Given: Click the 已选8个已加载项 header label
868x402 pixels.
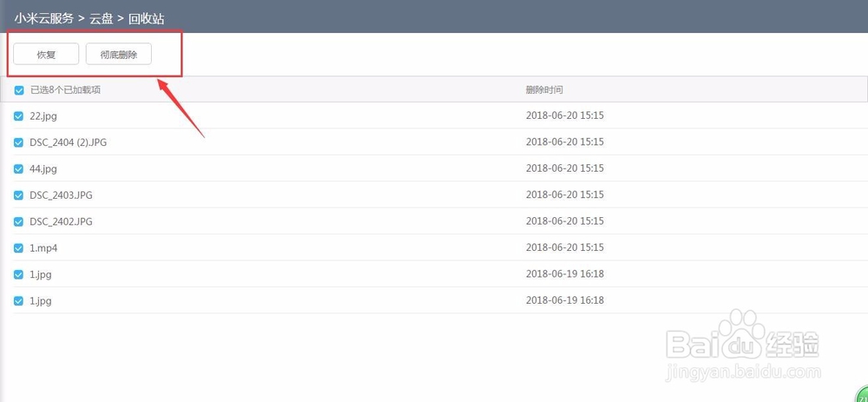Looking at the screenshot, I should 65,89.
